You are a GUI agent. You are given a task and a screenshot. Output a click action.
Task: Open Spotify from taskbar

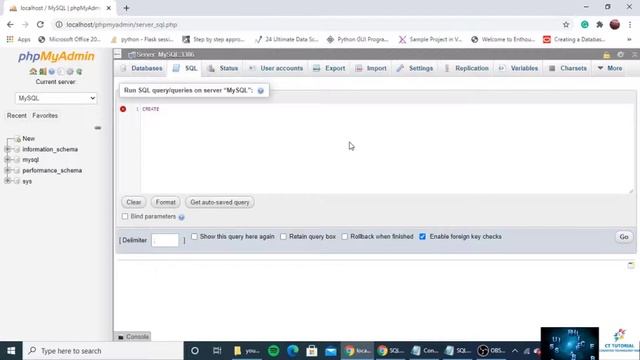click(x=273, y=351)
